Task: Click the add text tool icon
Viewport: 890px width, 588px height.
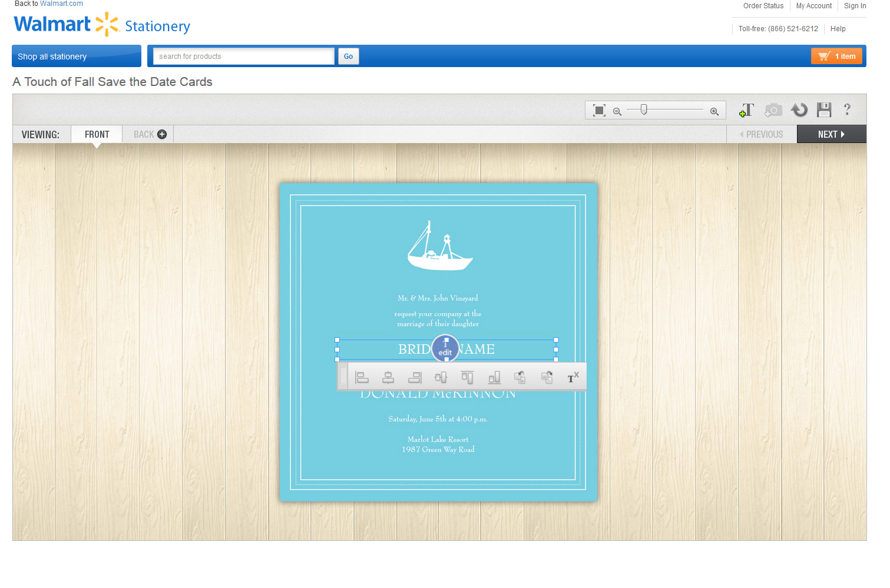Action: [x=747, y=110]
